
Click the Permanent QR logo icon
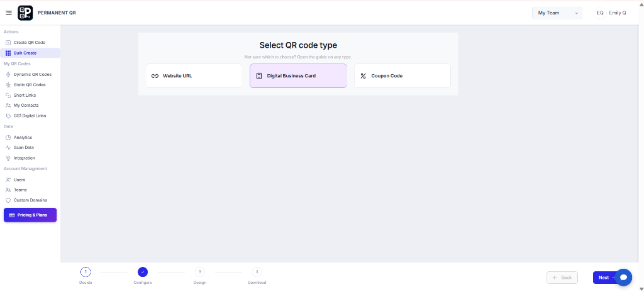[x=25, y=13]
